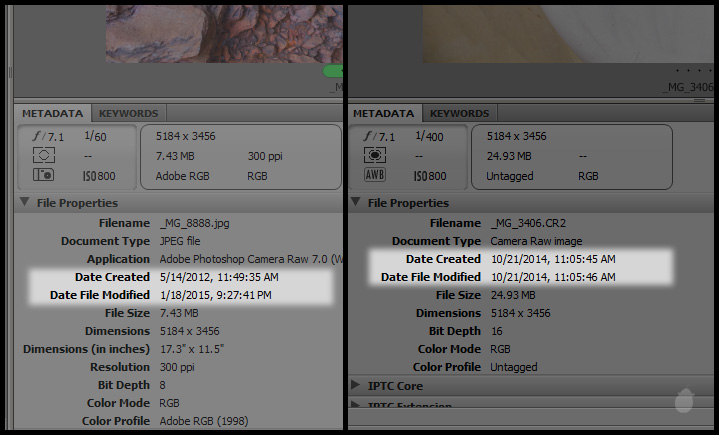Expand the IPTC Core section
719x435 pixels.
coord(356,386)
